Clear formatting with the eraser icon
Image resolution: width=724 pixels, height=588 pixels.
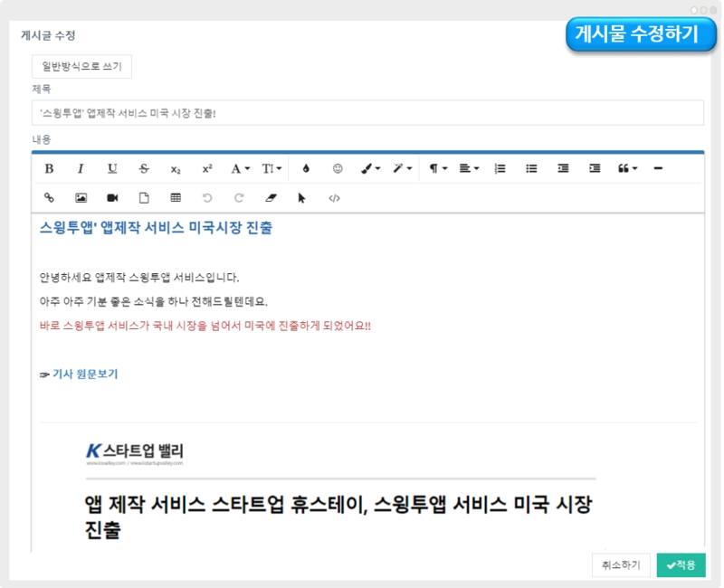point(271,198)
